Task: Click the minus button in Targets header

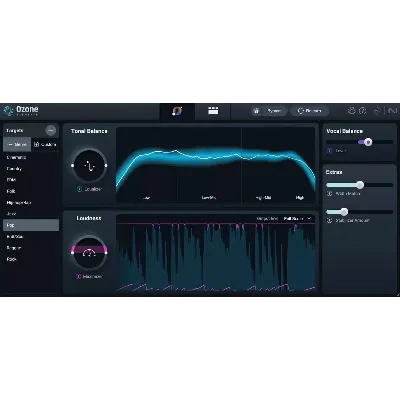Action: tap(51, 130)
